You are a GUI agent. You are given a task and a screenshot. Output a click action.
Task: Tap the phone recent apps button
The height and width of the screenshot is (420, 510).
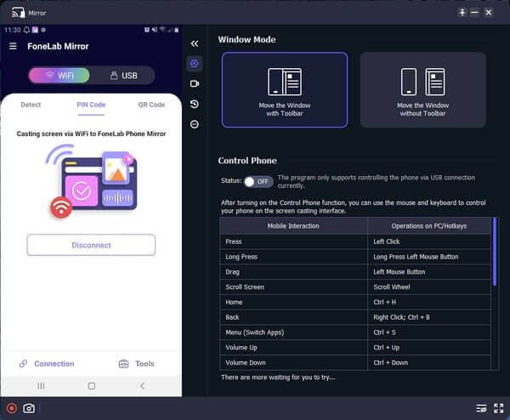click(x=41, y=386)
